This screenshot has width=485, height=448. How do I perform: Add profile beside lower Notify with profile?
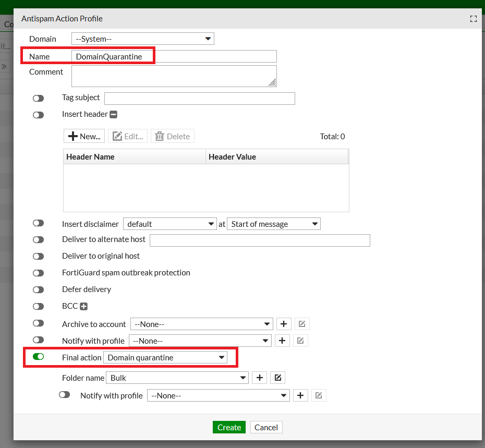[x=300, y=395]
